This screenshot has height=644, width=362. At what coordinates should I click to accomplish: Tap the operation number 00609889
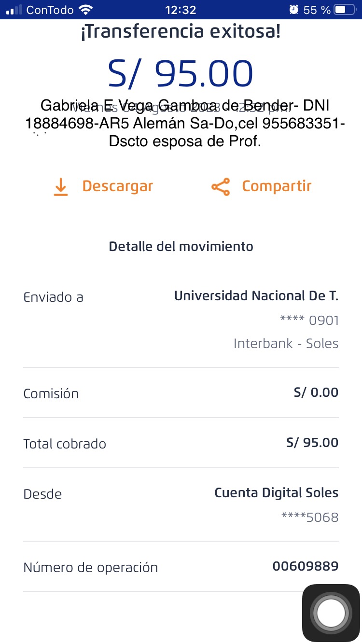click(305, 566)
